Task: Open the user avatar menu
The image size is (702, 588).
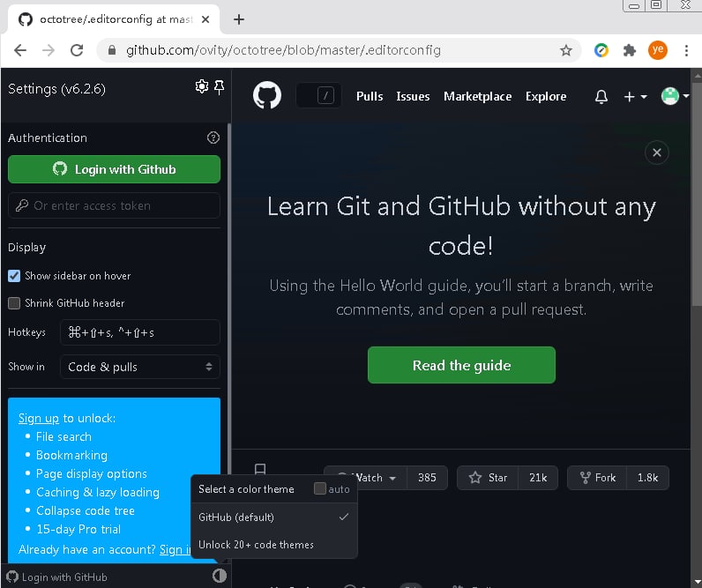Action: 675,96
